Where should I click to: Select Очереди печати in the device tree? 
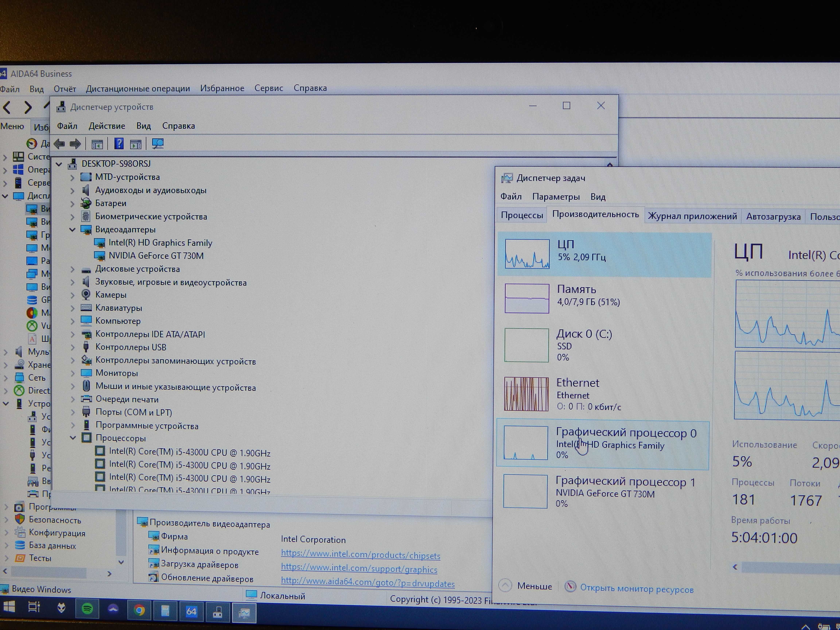[127, 400]
